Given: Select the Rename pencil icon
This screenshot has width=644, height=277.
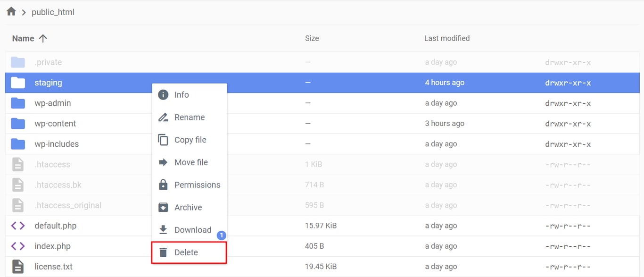Looking at the screenshot, I should click(x=163, y=117).
